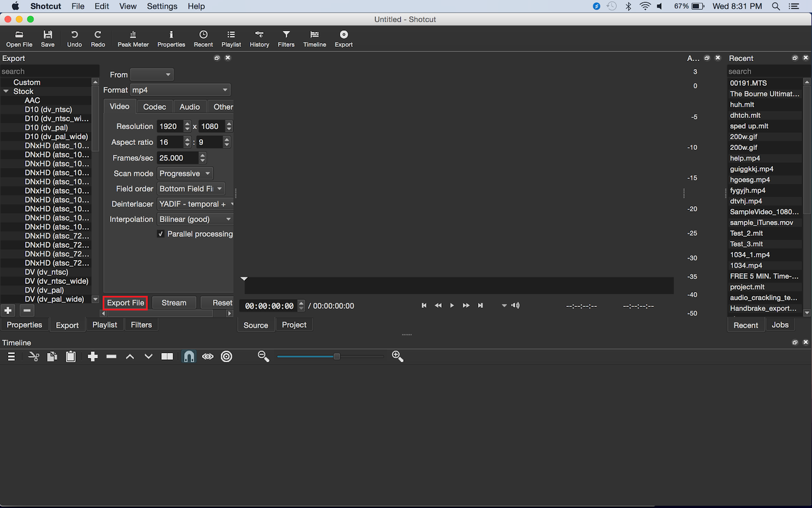Adjust the timeline zoom slider

pyautogui.click(x=336, y=357)
